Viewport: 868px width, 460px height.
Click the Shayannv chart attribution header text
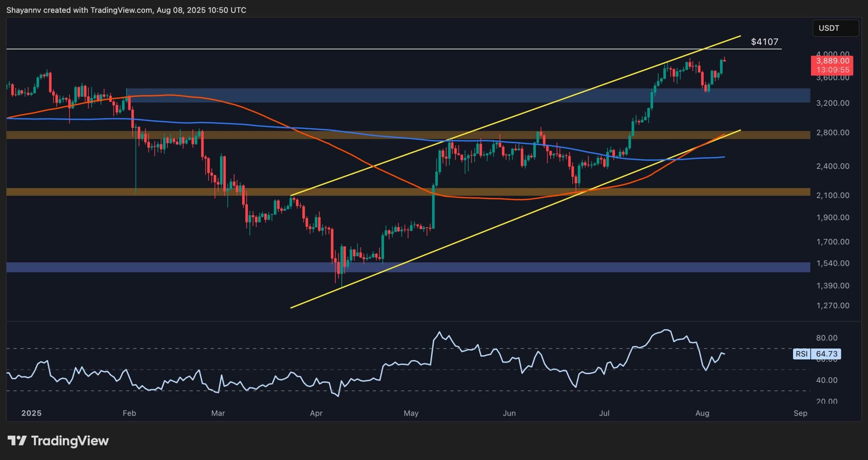(x=126, y=10)
